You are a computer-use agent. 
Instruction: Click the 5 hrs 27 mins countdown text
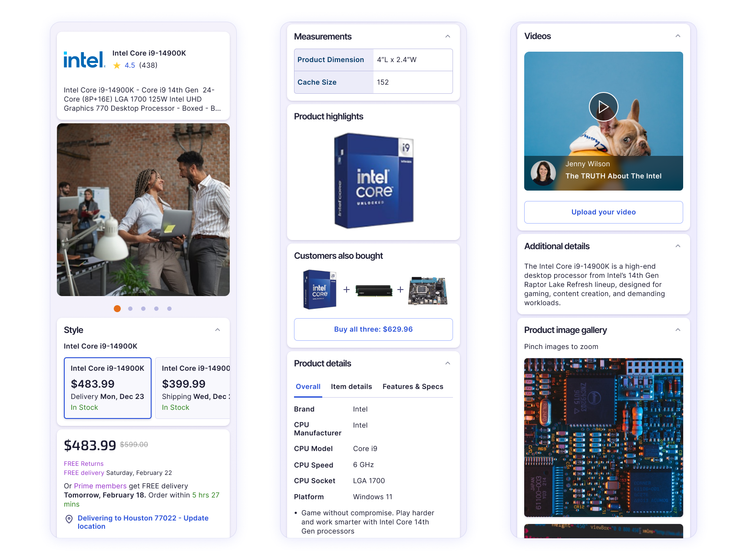pos(142,500)
